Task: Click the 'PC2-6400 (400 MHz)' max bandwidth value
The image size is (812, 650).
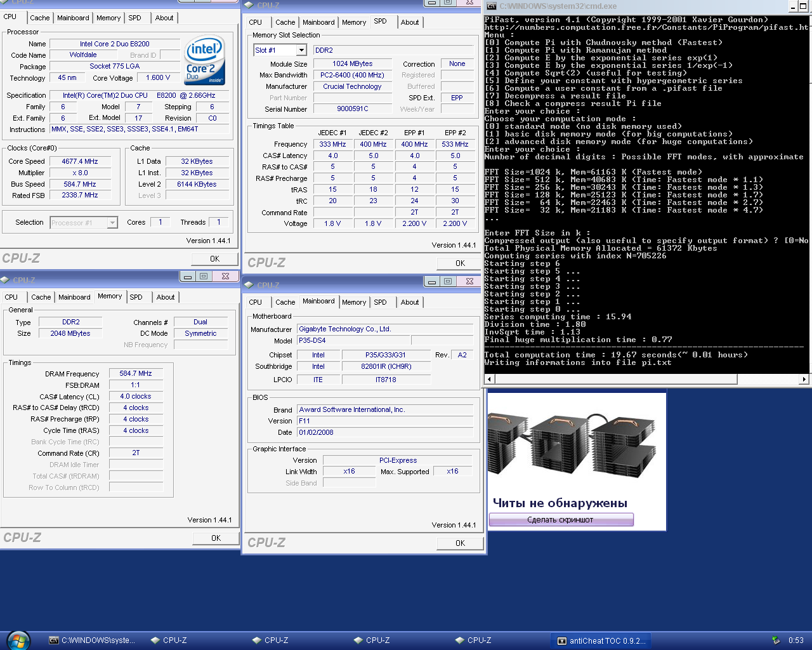Action: [x=353, y=76]
